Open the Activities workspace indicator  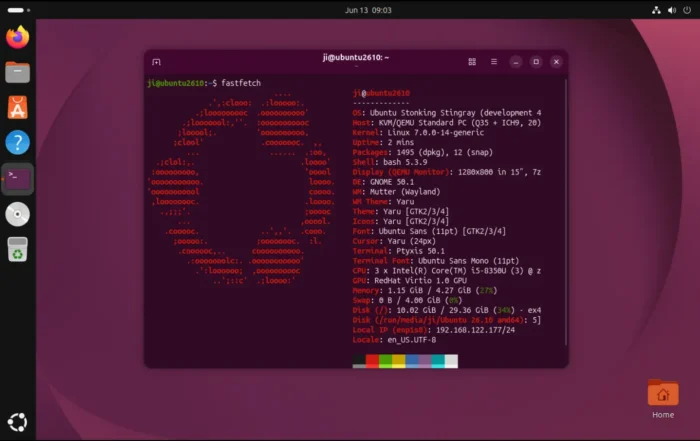coord(18,10)
